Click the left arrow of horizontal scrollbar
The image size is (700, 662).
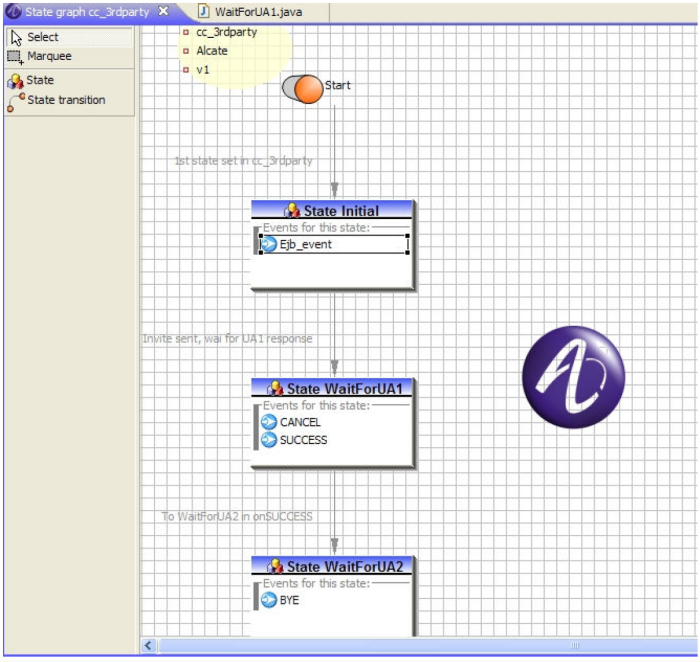pyautogui.click(x=150, y=646)
